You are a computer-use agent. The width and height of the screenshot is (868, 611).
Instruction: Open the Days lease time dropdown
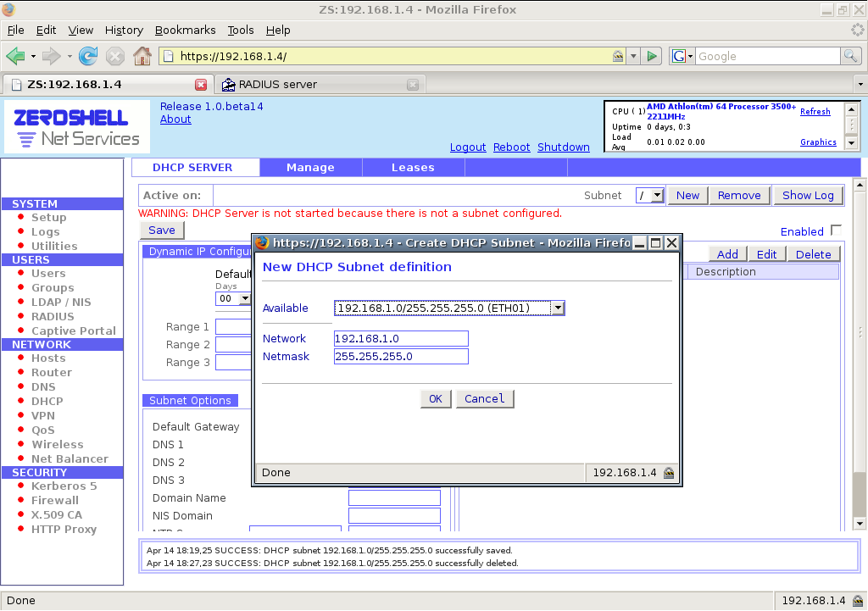tap(245, 299)
